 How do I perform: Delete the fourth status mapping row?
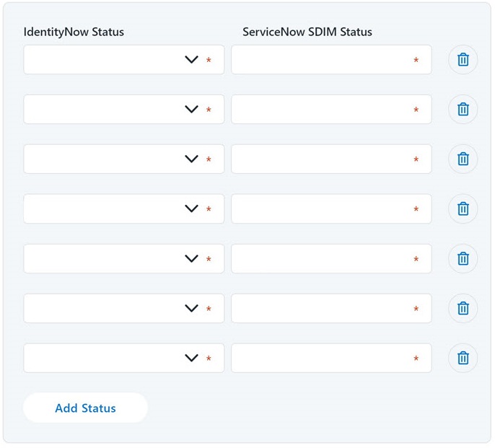click(463, 208)
